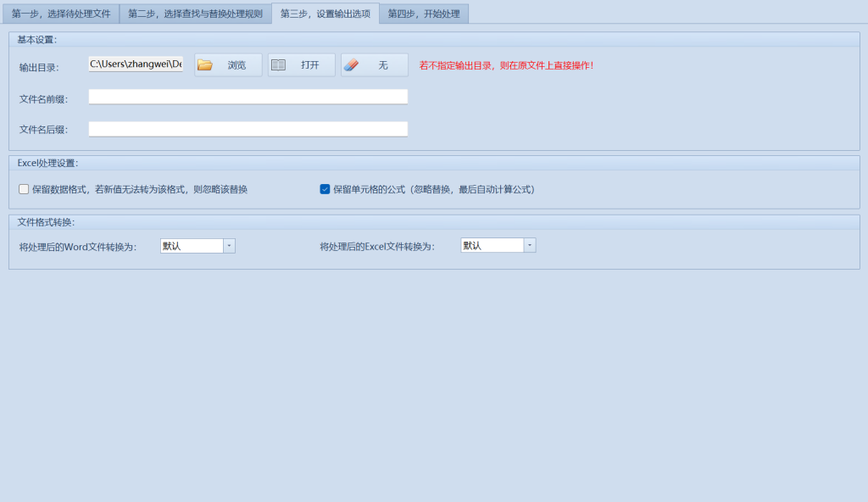
Task: Focus the 文件名前缀 input field
Action: (x=248, y=97)
